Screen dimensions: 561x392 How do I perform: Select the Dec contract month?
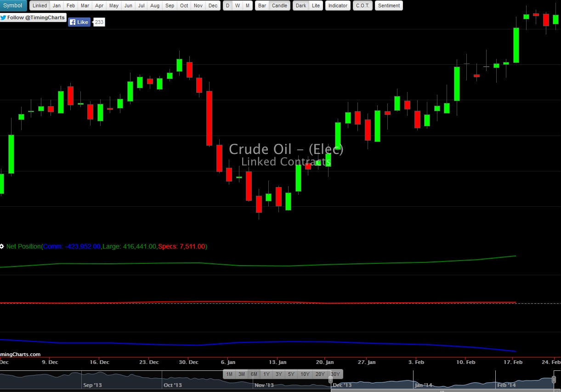click(x=213, y=5)
